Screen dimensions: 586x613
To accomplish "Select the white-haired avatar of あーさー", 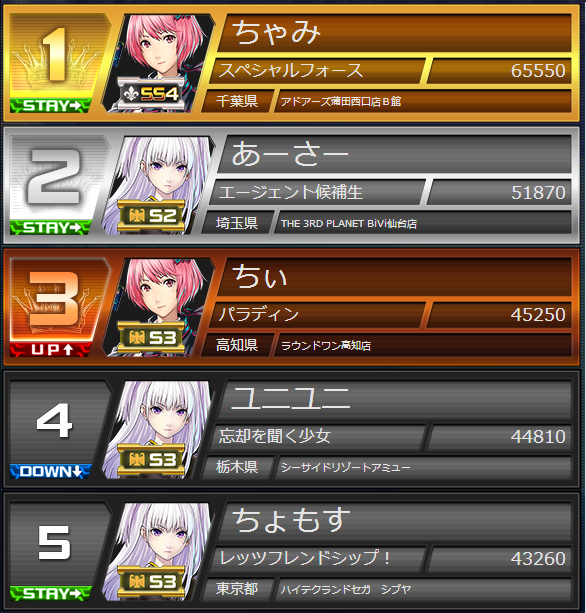I will (x=158, y=186).
